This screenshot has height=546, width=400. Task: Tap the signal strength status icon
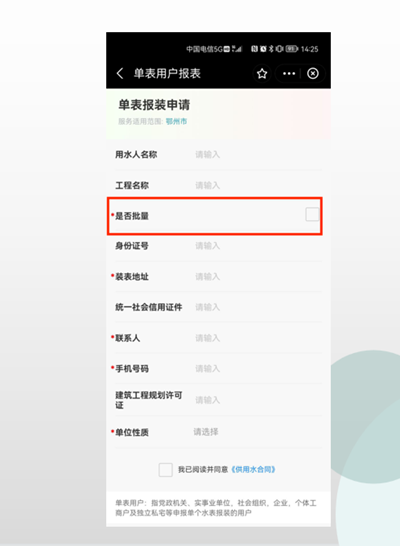tap(237, 49)
